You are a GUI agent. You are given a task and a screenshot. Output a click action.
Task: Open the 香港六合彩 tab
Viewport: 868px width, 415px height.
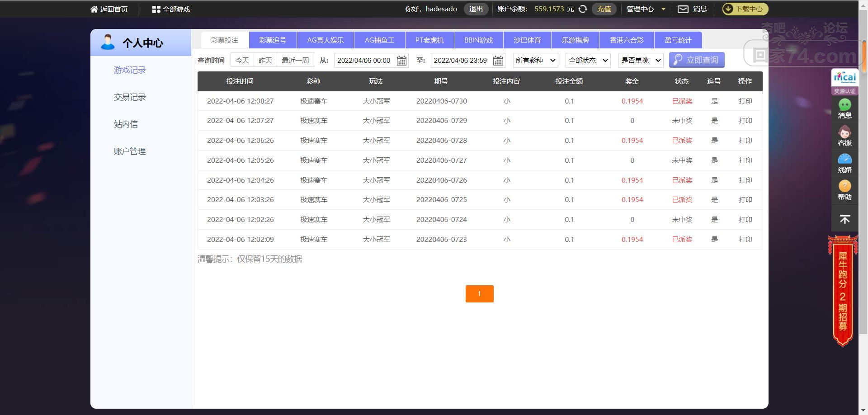[627, 40]
